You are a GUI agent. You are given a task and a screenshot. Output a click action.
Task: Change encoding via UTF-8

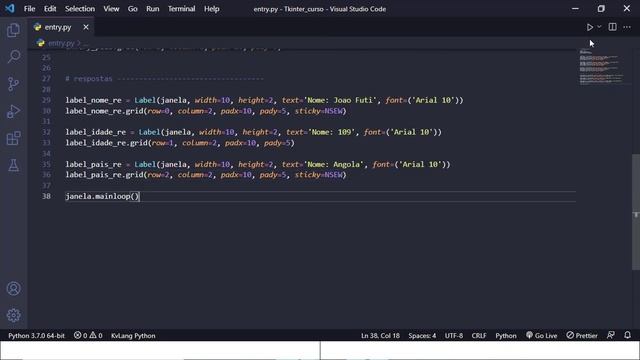coord(454,336)
